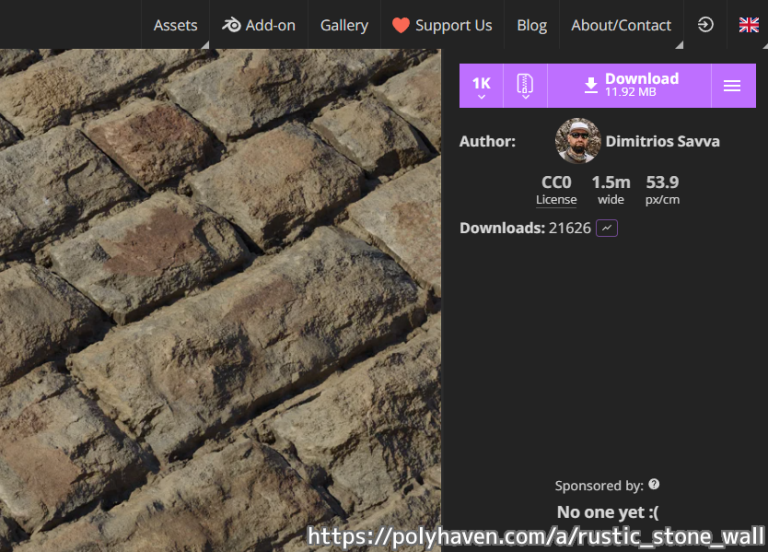The width and height of the screenshot is (768, 552).
Task: Expand the Assets navigation menu
Action: tap(175, 25)
